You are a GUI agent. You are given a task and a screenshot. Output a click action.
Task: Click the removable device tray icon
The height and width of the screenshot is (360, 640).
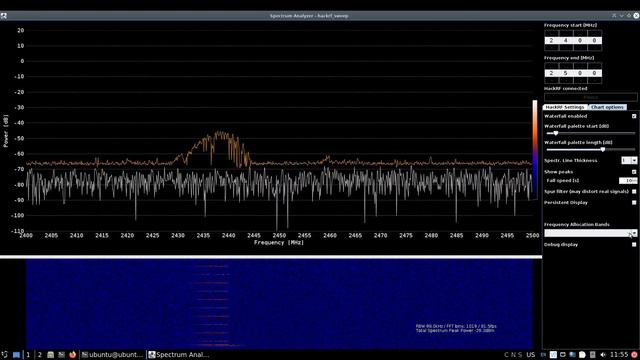click(593, 355)
